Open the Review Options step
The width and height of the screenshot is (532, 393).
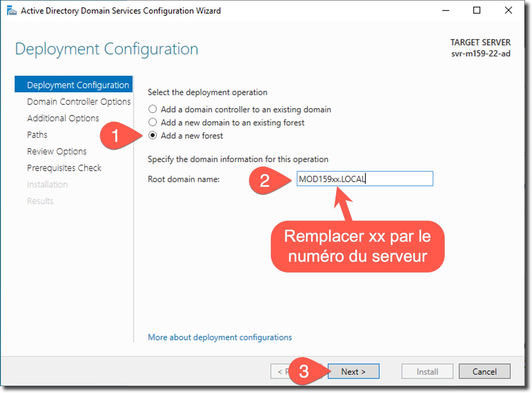pyautogui.click(x=57, y=152)
